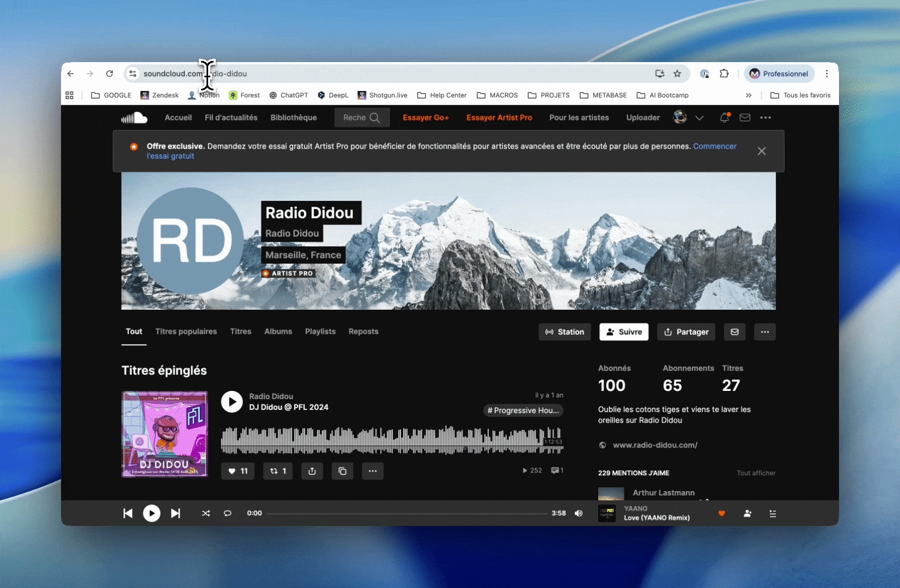900x588 pixels.
Task: Click the site information icon in address bar
Action: [x=132, y=73]
